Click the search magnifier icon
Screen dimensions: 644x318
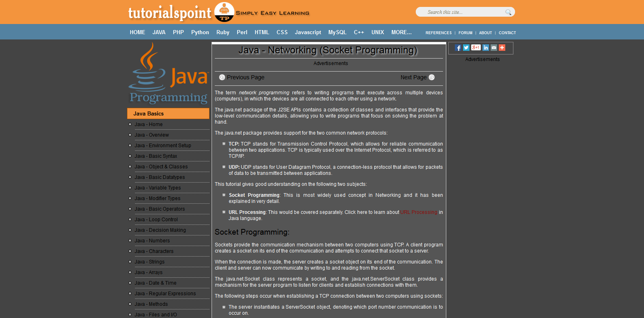pos(508,12)
